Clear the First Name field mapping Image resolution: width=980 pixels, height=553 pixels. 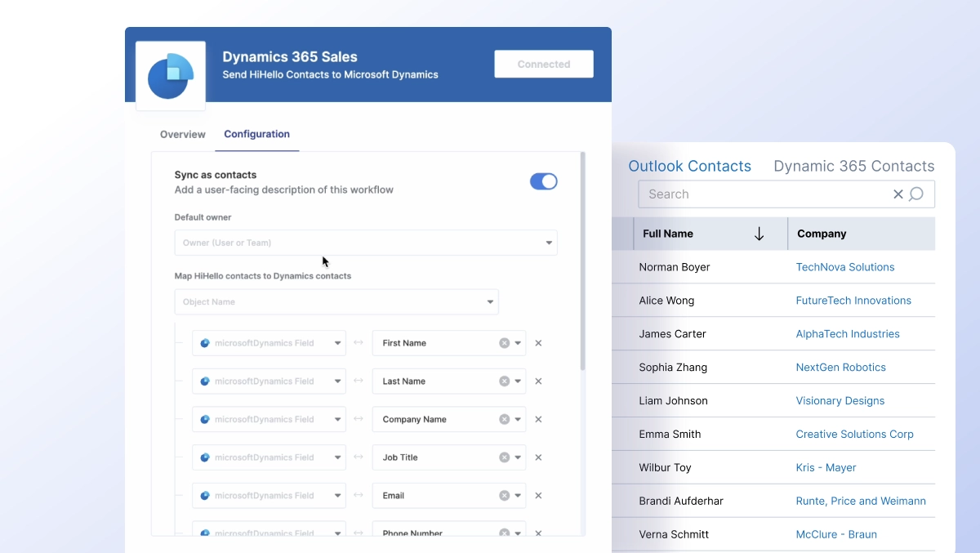(504, 343)
